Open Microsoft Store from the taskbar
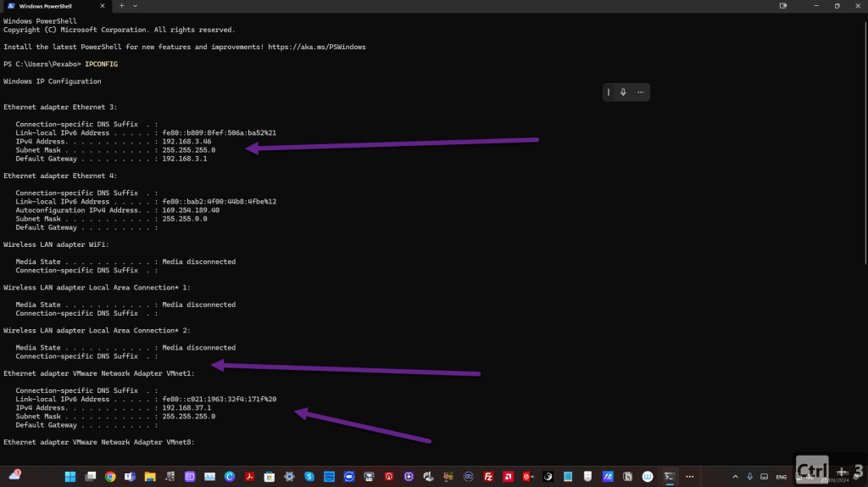868x487 pixels. tap(270, 477)
